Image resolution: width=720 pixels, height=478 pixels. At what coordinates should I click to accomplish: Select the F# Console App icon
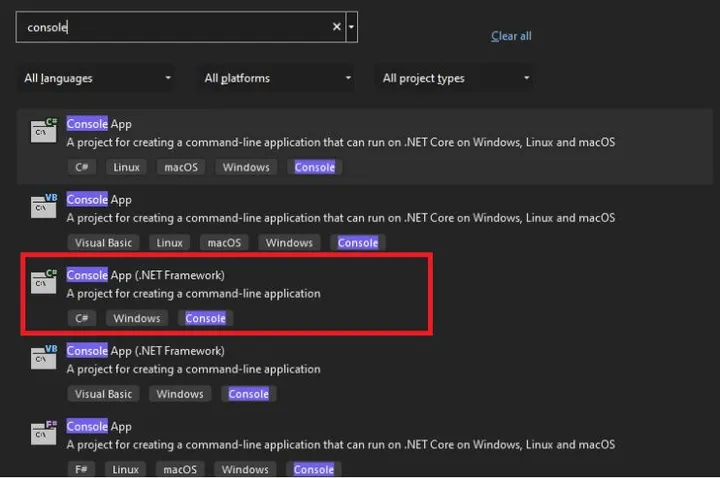pyautogui.click(x=44, y=433)
